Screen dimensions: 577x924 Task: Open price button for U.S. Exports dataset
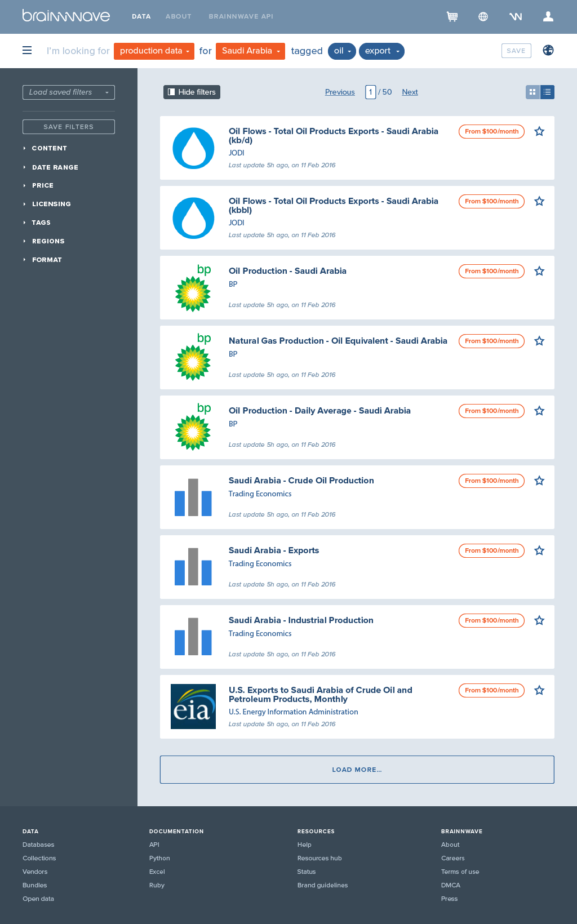pos(491,690)
